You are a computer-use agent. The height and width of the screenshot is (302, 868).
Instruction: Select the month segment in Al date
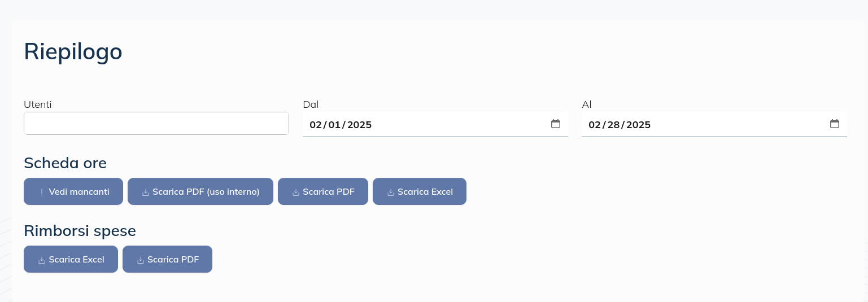pyautogui.click(x=594, y=125)
